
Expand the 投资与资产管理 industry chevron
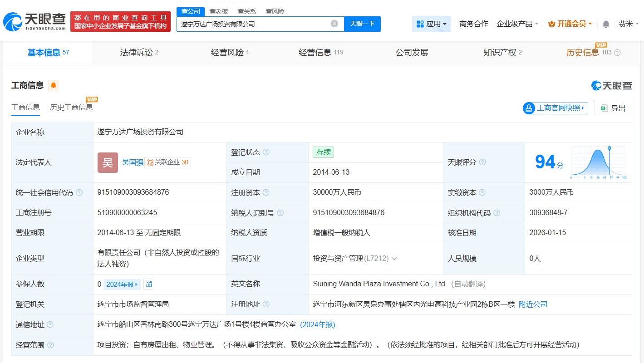(x=394, y=259)
